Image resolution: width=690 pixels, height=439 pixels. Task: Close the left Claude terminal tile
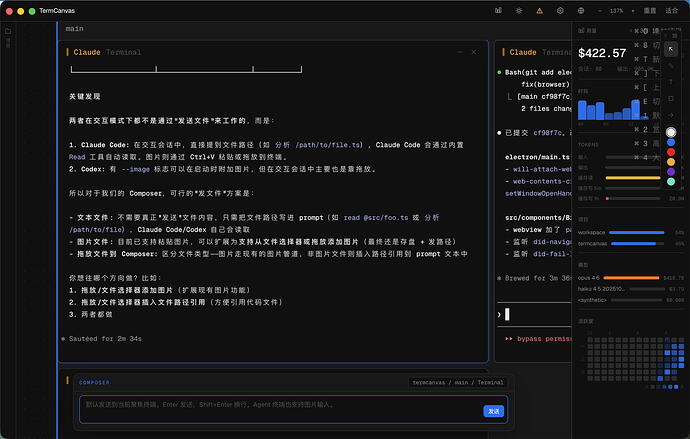pyautogui.click(x=474, y=52)
